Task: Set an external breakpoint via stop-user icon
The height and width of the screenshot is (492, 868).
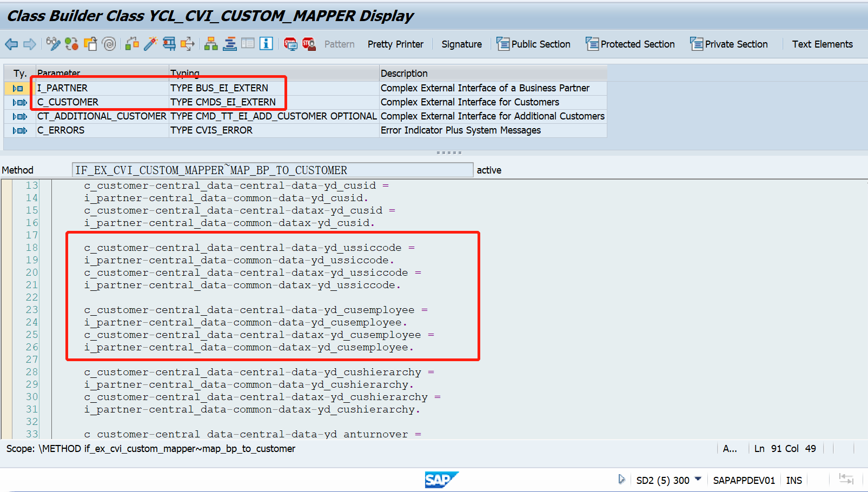Action: point(309,44)
